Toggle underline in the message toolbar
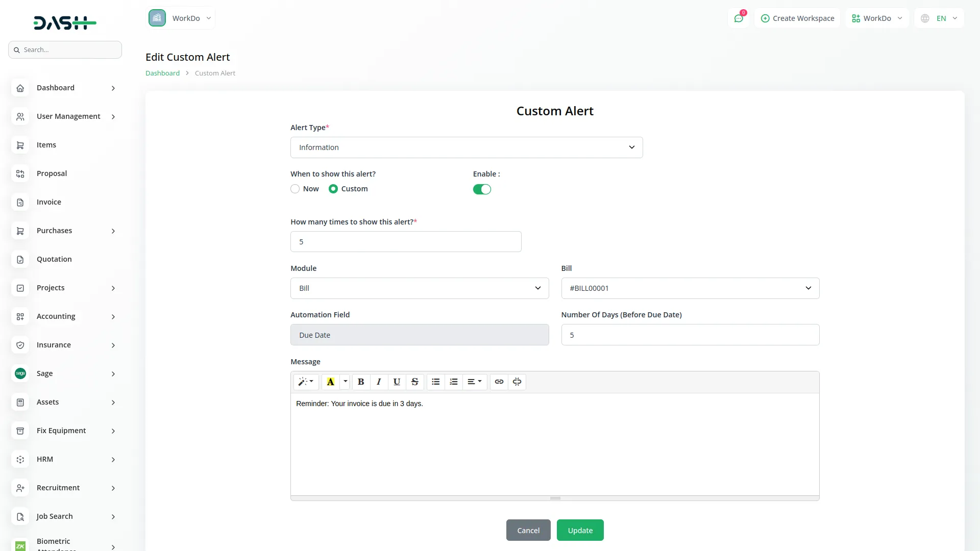Image resolution: width=980 pixels, height=551 pixels. [x=397, y=382]
